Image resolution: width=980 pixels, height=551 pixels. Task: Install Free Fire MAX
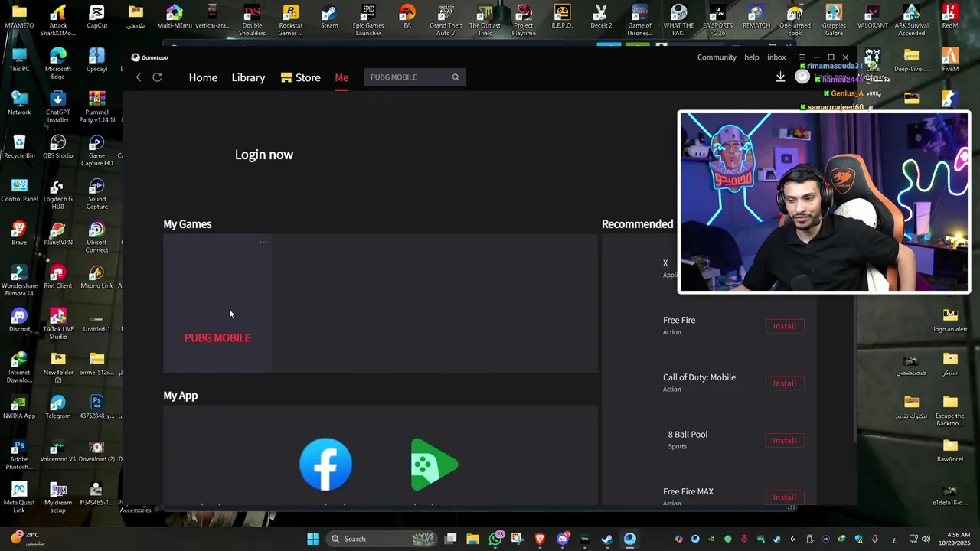tap(785, 497)
